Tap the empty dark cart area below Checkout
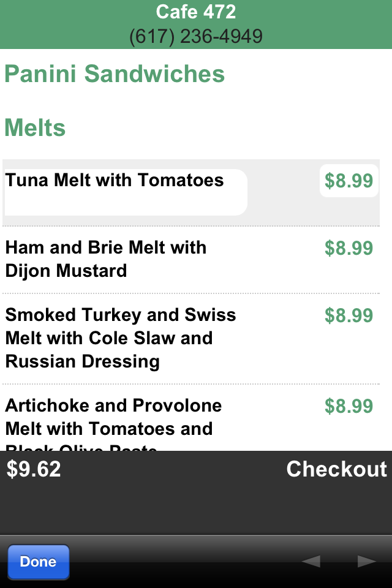 (196, 508)
